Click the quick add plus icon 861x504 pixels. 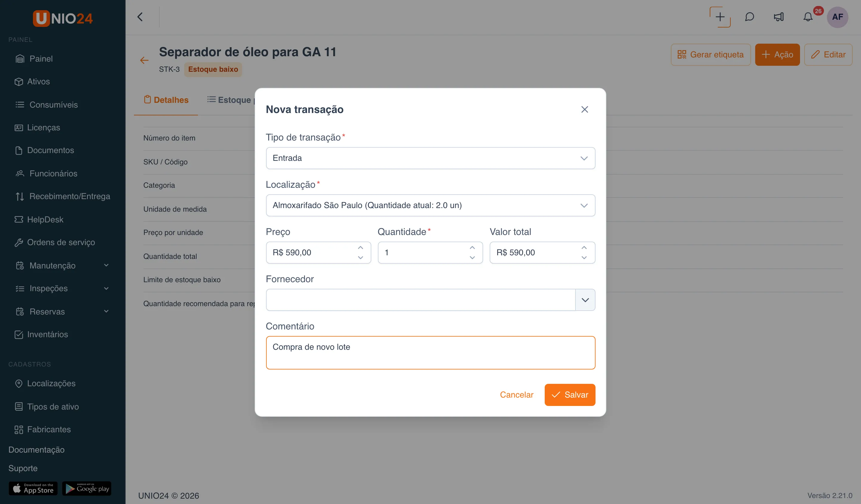coord(720,17)
